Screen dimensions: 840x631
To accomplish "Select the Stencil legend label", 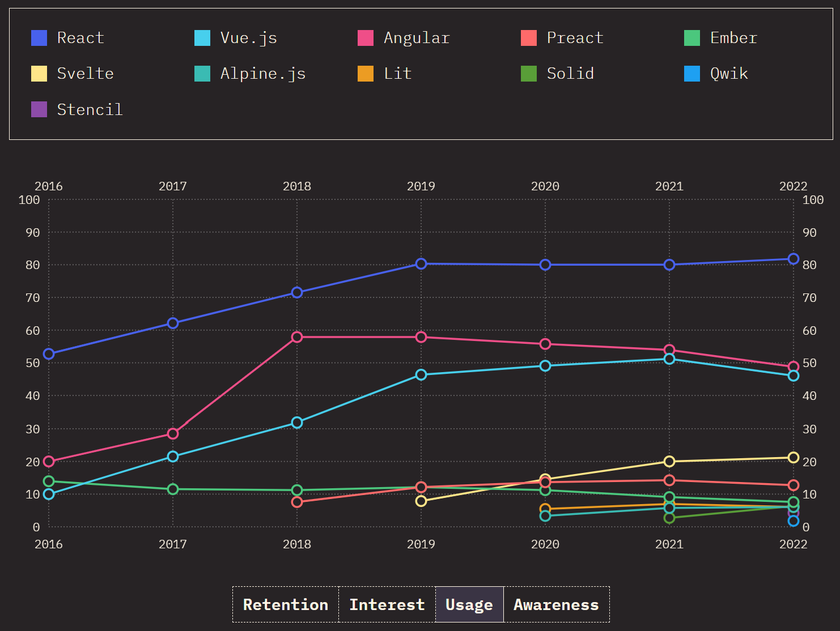I will 90,109.
